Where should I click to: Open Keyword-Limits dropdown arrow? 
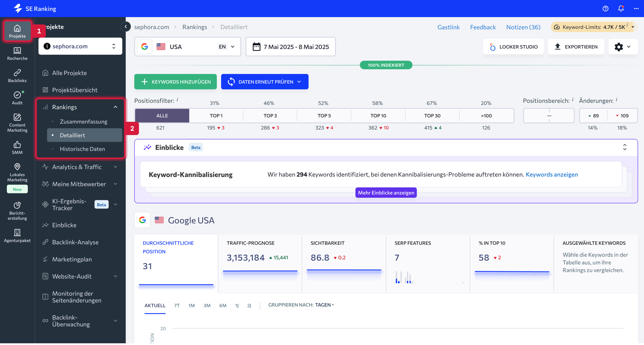click(x=633, y=27)
